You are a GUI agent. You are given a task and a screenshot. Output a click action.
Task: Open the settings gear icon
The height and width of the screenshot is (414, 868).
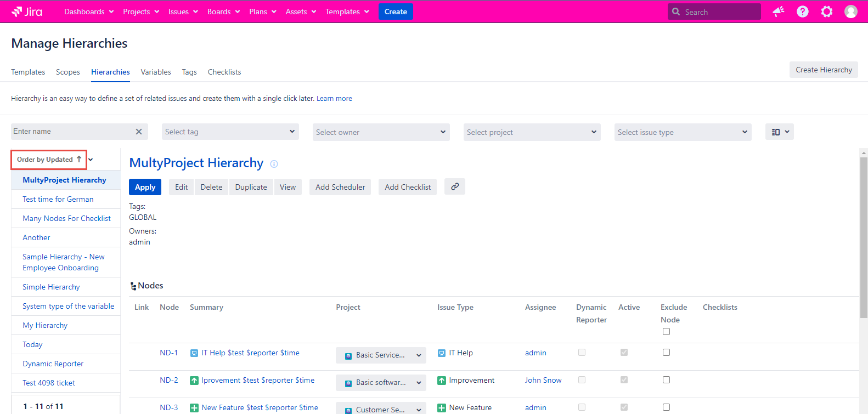point(826,12)
